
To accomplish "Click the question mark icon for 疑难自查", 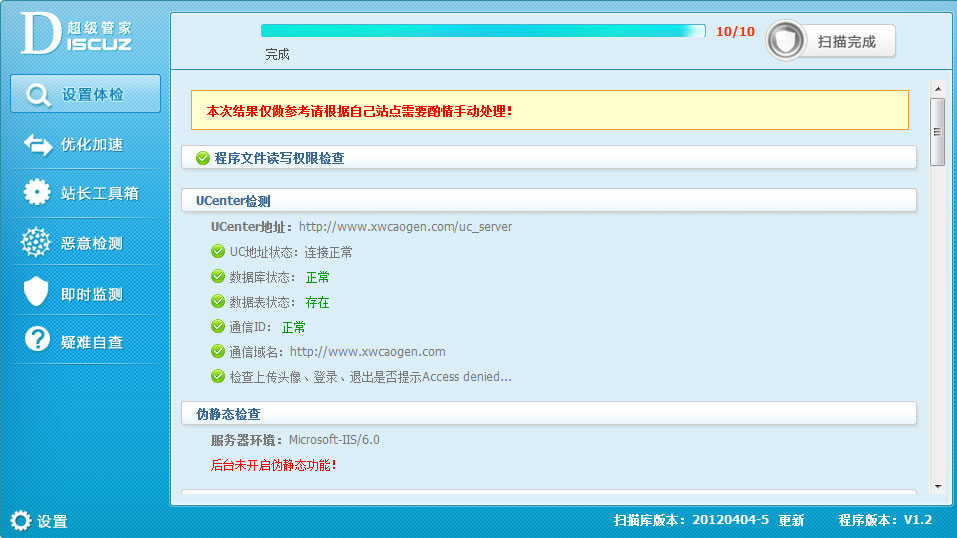I will click(37, 339).
